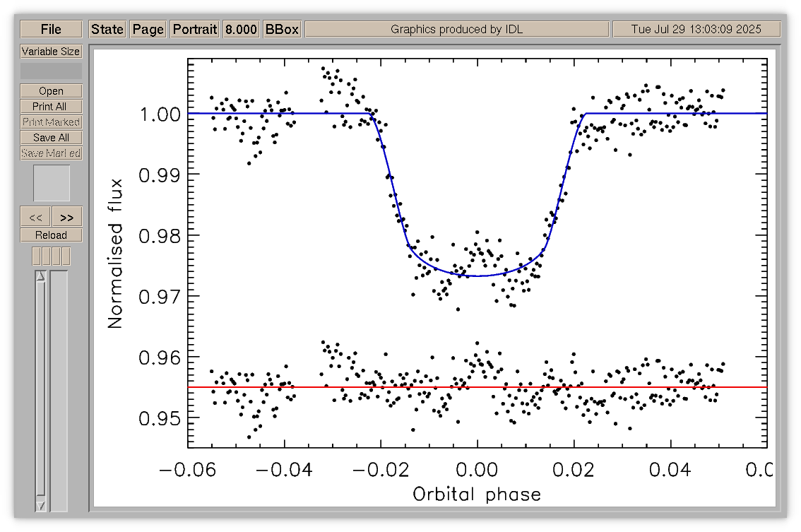Toggle the BBox option
This screenshot has height=532, width=801.
(x=282, y=29)
